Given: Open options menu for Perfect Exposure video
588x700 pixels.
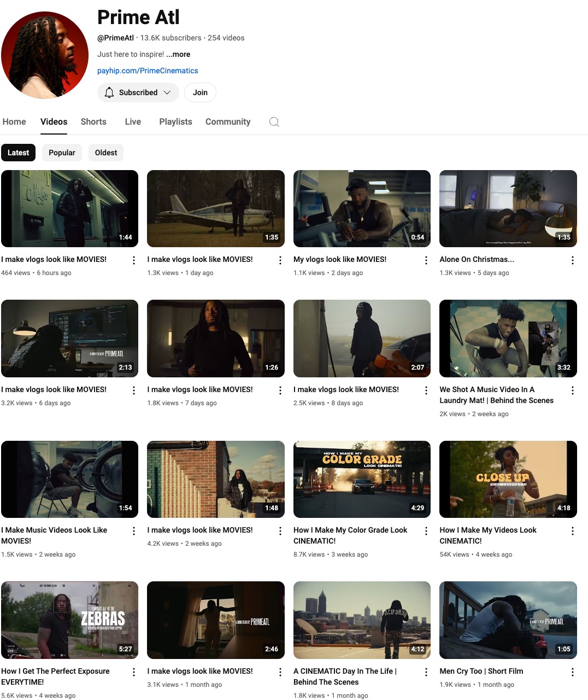Looking at the screenshot, I should click(x=134, y=672).
